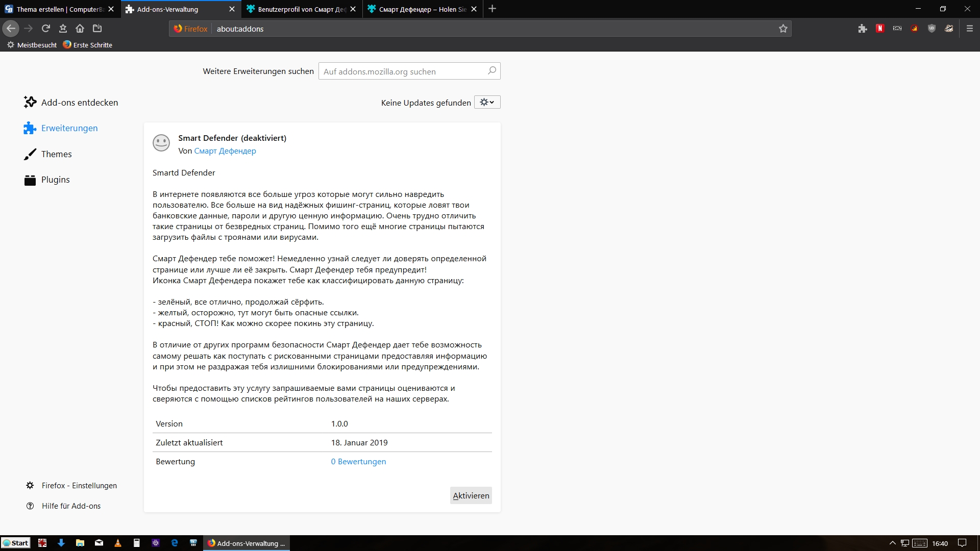Open VLC from the taskbar

[x=118, y=543]
